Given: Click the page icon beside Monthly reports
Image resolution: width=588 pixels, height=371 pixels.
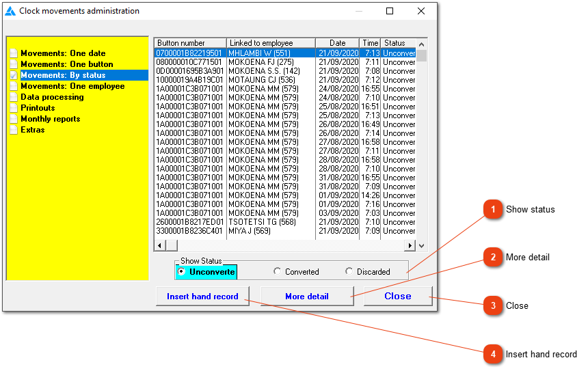Looking at the screenshot, I should [14, 119].
